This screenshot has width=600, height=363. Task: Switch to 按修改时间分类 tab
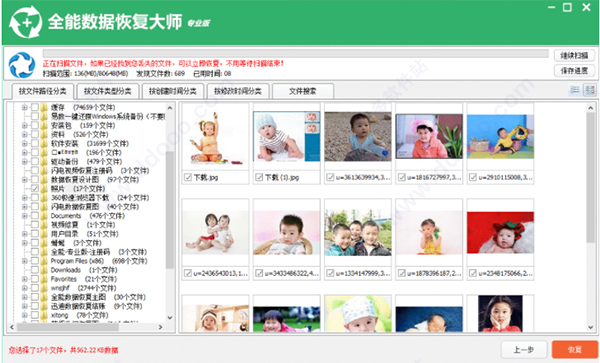pos(238,91)
